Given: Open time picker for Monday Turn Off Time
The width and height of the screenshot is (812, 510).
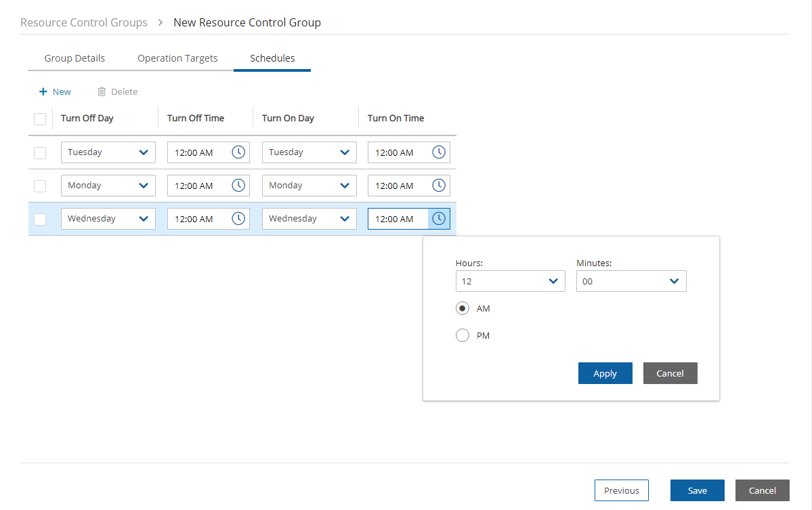Looking at the screenshot, I should pos(238,186).
